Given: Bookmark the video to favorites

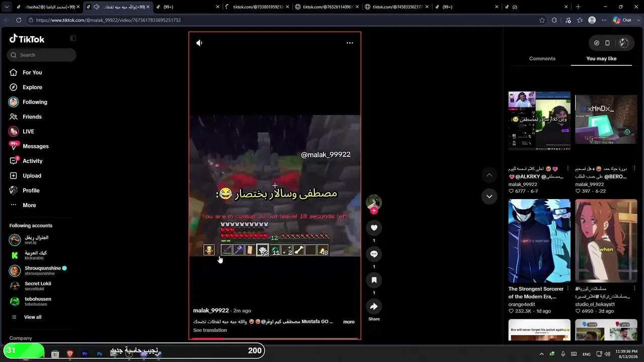Looking at the screenshot, I should [x=374, y=280].
